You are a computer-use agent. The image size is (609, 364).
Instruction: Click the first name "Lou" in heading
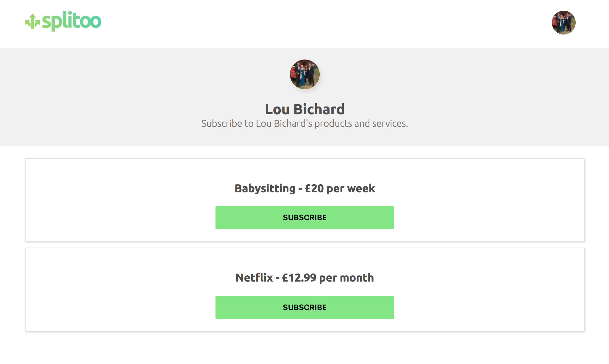[x=277, y=109]
